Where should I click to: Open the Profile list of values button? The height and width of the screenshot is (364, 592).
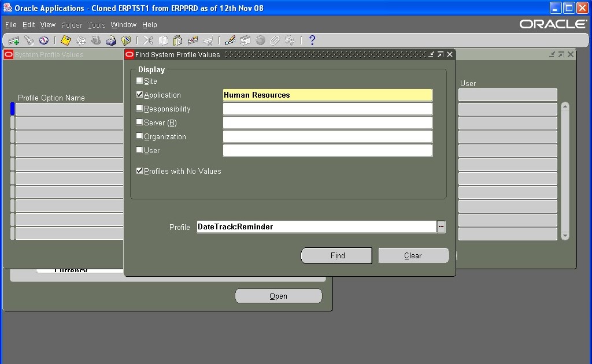(441, 226)
